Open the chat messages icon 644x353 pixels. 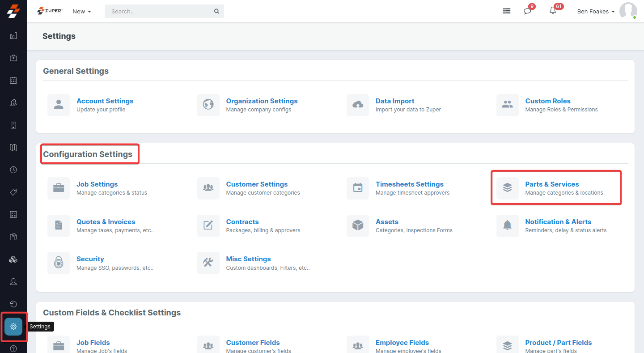[x=527, y=11]
